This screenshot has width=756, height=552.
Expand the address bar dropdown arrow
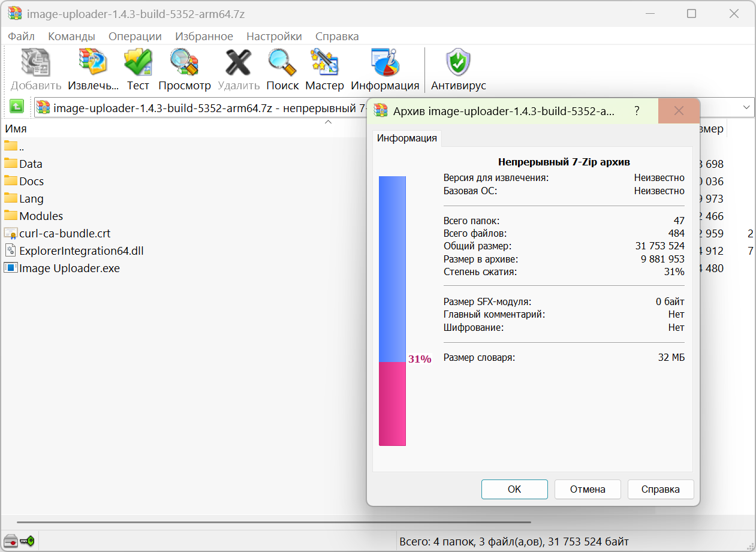747,107
